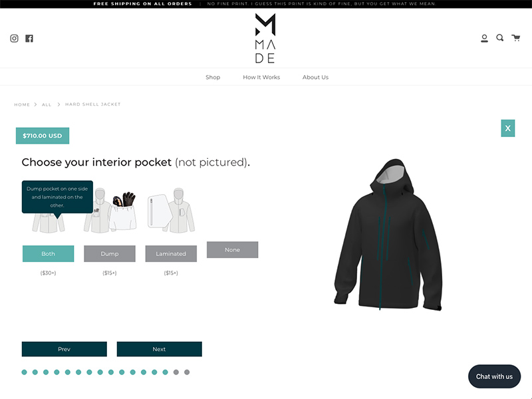Image resolution: width=532 pixels, height=399 pixels.
Task: Go to the Next customization step
Action: tap(160, 349)
